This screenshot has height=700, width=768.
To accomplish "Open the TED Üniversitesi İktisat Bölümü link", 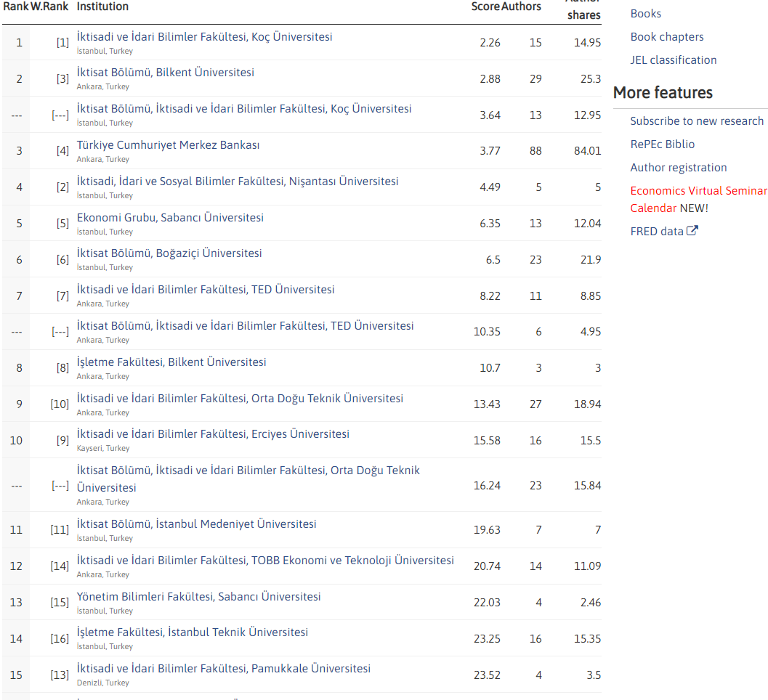I will pos(245,325).
